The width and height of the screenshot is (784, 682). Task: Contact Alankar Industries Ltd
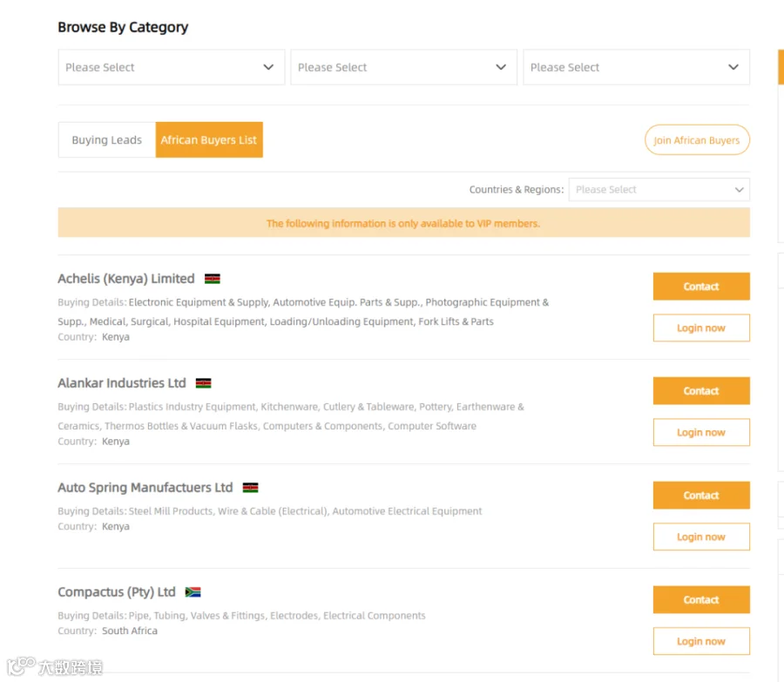701,391
